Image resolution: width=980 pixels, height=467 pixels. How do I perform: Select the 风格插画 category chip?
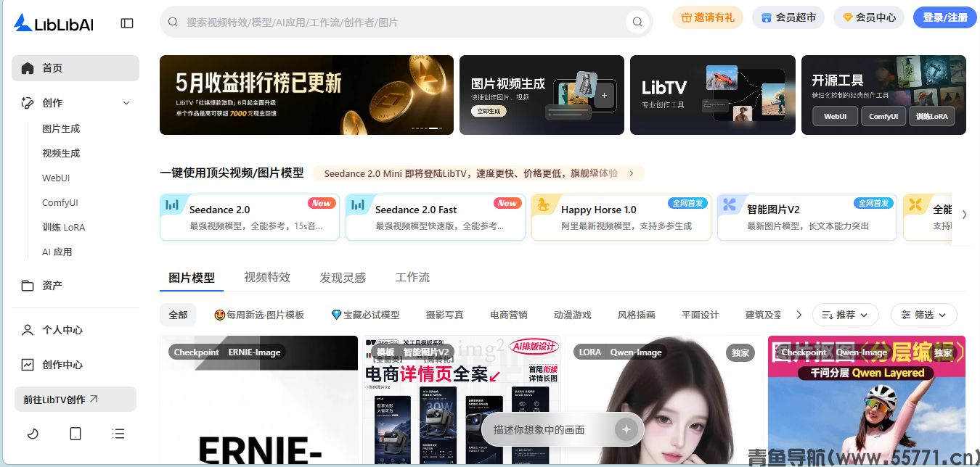637,315
